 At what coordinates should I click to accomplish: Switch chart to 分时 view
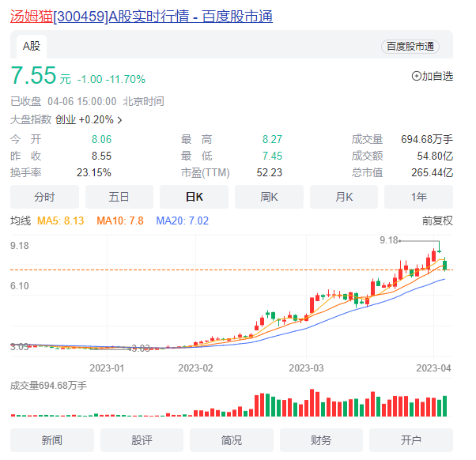[x=44, y=197]
